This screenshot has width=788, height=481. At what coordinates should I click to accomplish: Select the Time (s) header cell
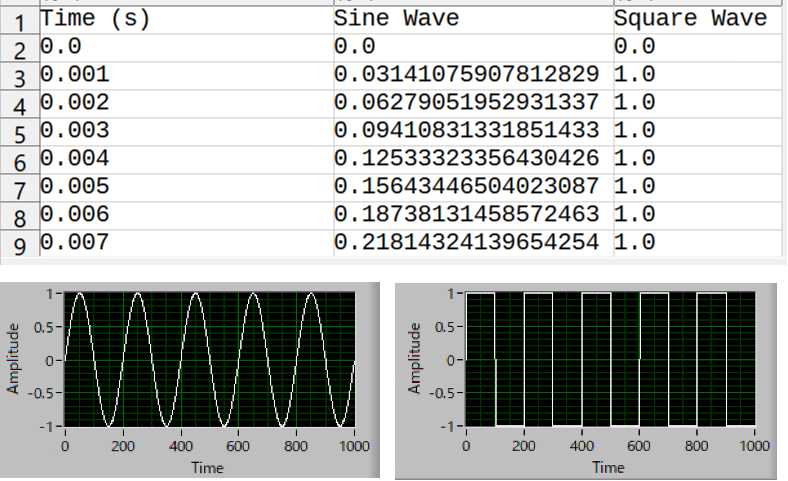186,20
